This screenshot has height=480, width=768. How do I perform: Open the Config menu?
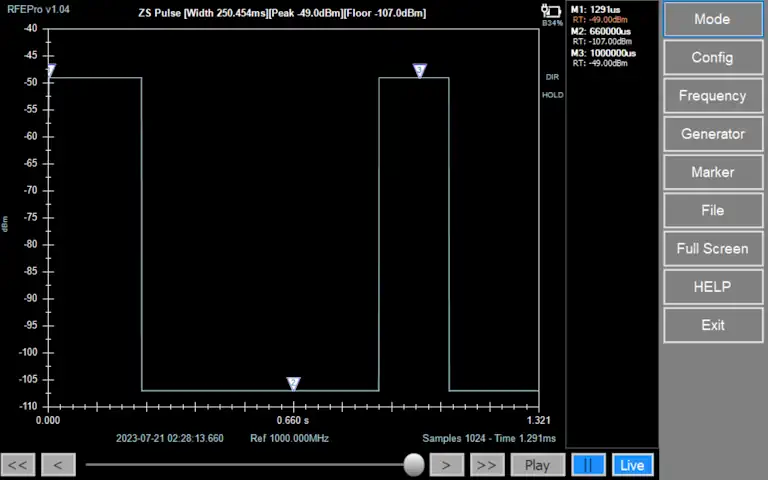712,57
